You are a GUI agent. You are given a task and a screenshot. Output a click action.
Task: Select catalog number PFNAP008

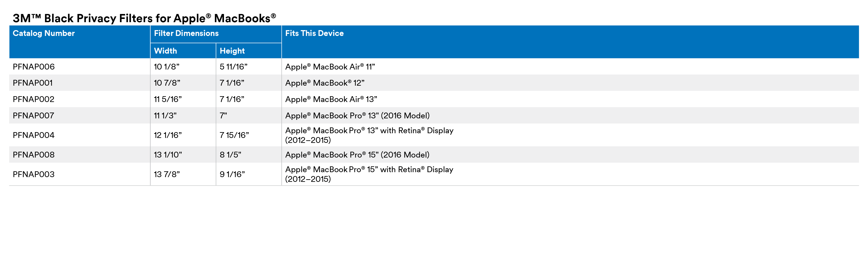tap(33, 155)
